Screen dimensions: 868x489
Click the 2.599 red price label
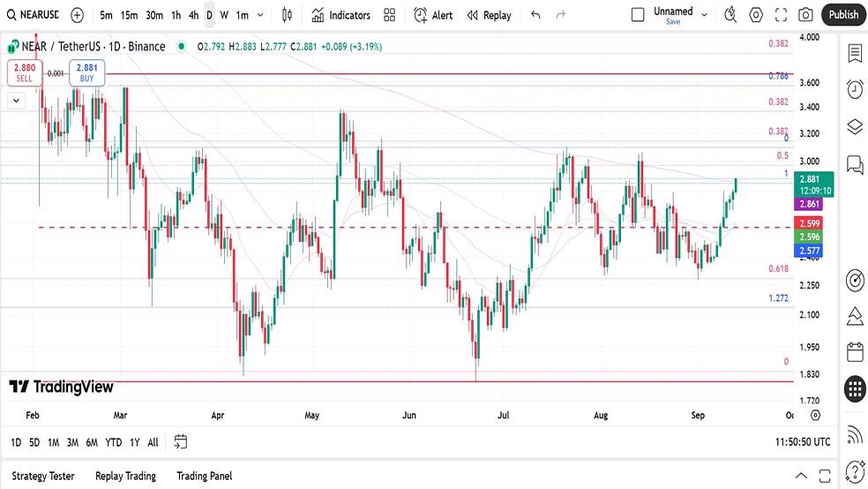click(x=809, y=223)
